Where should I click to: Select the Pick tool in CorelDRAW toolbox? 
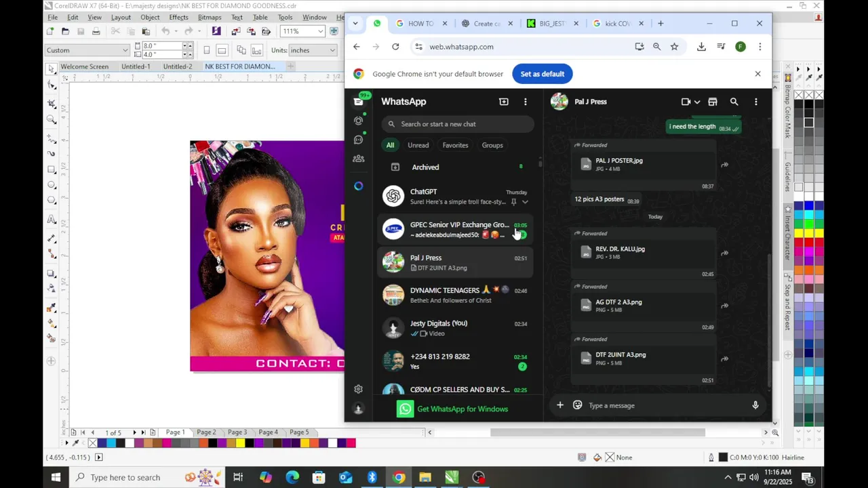[52, 69]
